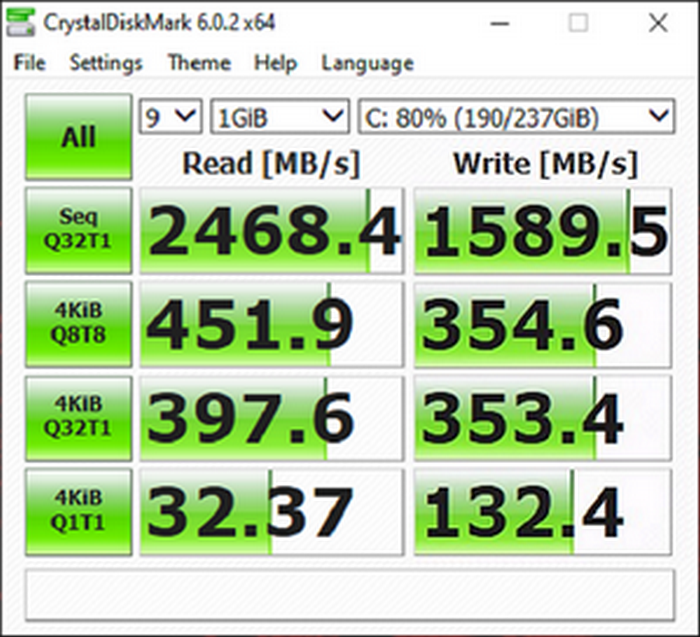
Task: Open the Settings menu
Action: [106, 62]
